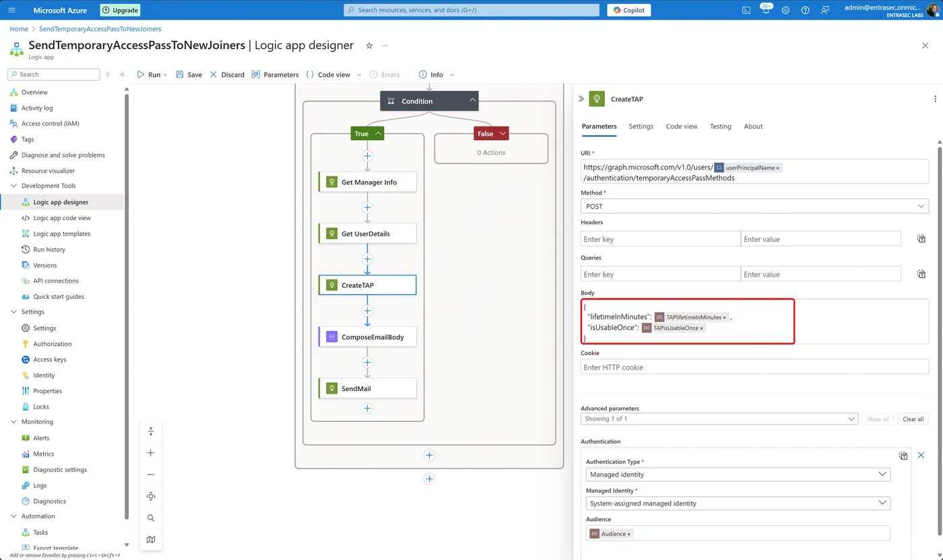The height and width of the screenshot is (560, 943).
Task: Toggle the designer minimap
Action: click(151, 539)
